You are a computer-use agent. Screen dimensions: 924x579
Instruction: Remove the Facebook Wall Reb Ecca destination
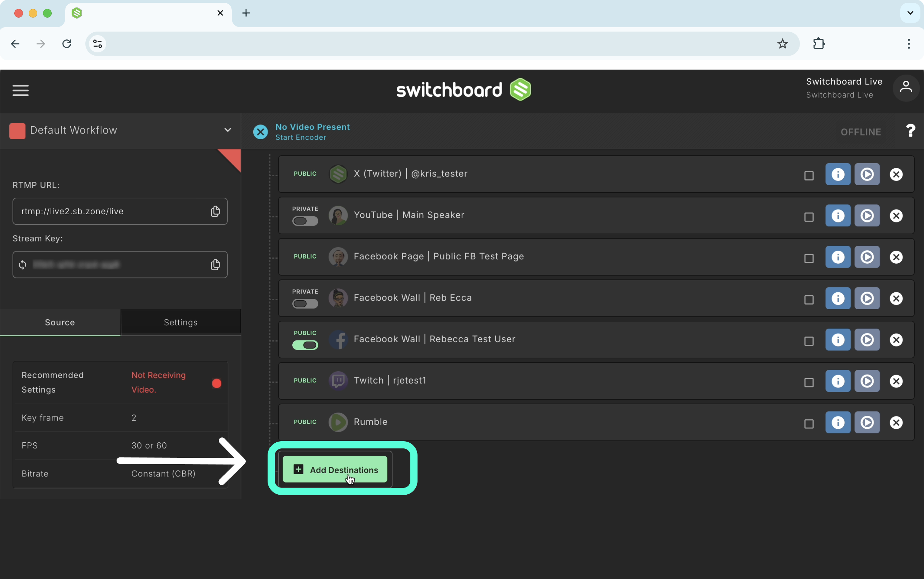click(896, 298)
